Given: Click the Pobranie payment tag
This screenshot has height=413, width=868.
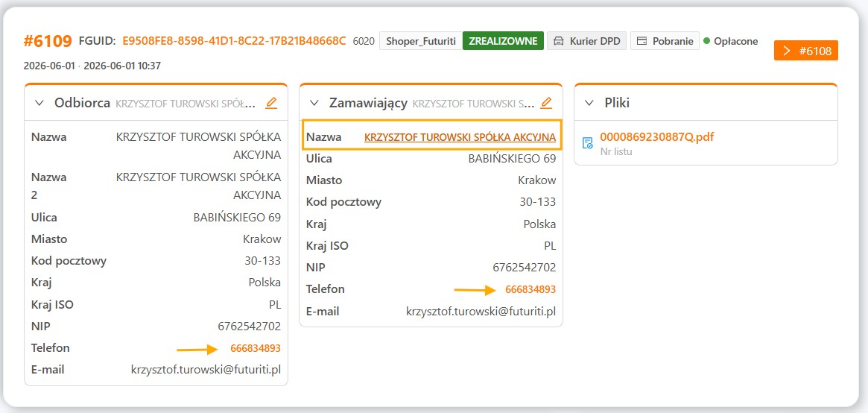Looking at the screenshot, I should point(665,41).
